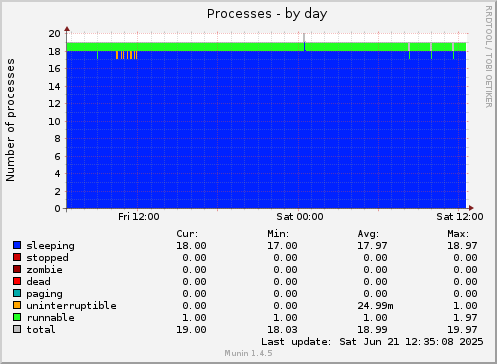The image size is (497, 364).
Task: Click the 'Avg:' column header
Action: [x=368, y=234]
